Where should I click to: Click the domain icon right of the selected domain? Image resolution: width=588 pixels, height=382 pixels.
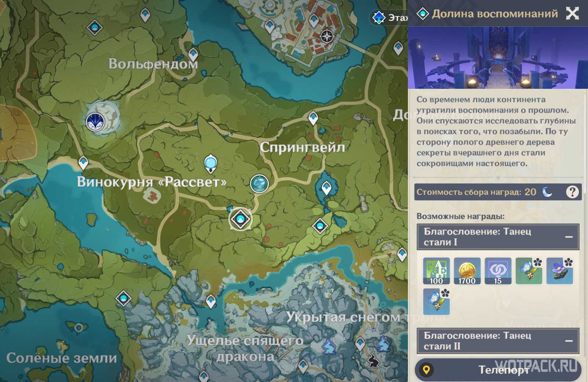320,225
